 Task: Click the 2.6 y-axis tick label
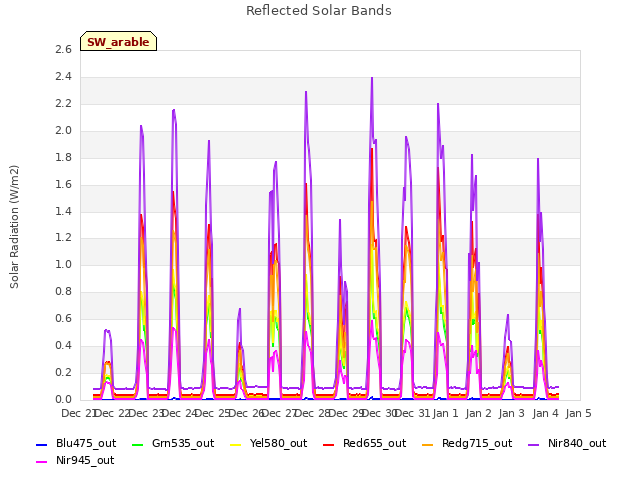[x=63, y=49]
